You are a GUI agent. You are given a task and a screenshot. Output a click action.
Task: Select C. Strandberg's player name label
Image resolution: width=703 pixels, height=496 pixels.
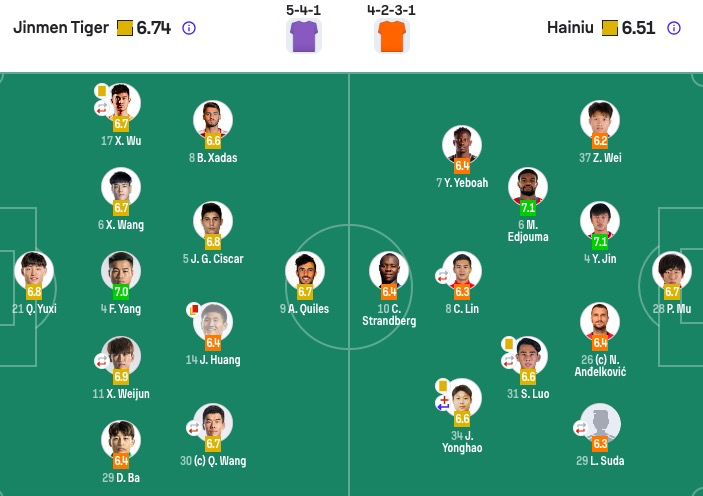click(389, 314)
